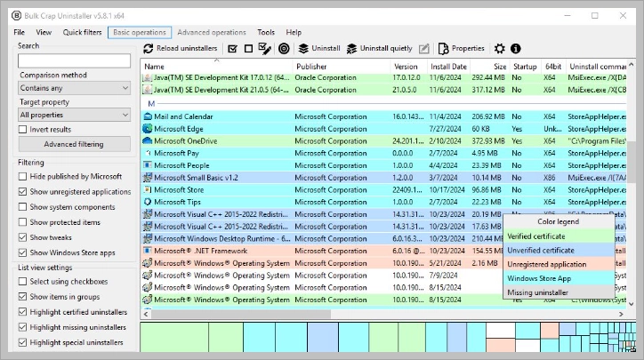The height and width of the screenshot is (360, 644).
Task: Click the Verified certificate legend color
Action: click(x=559, y=236)
